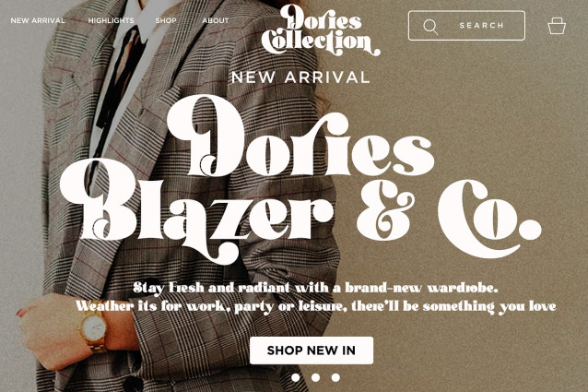Click the SEARCH label text
588x392 pixels.
click(x=481, y=26)
